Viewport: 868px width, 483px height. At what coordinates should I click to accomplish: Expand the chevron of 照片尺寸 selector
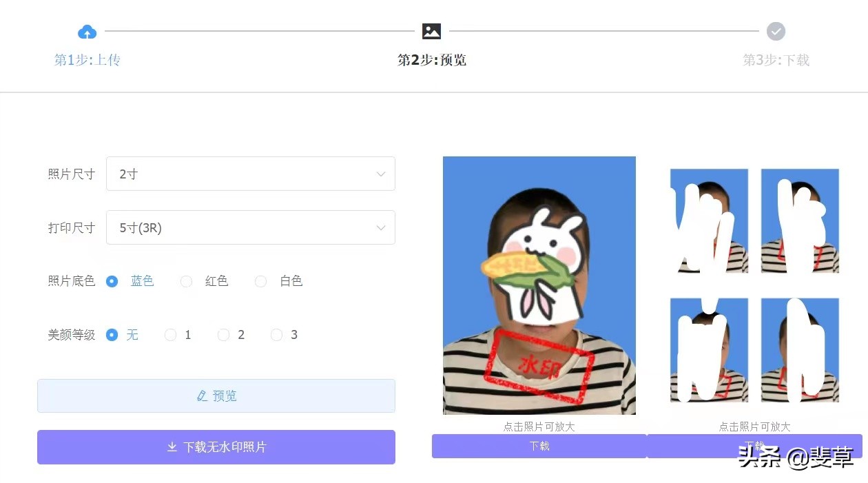point(380,174)
